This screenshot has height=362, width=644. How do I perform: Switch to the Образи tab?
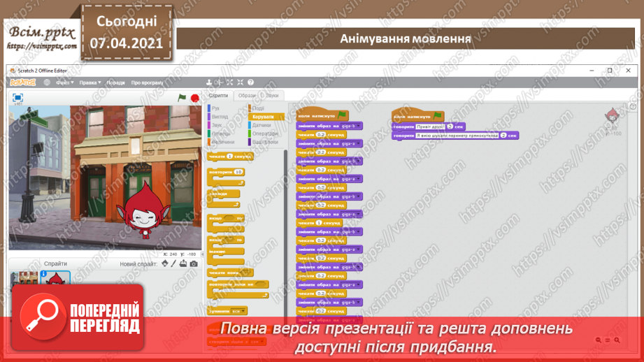point(247,96)
